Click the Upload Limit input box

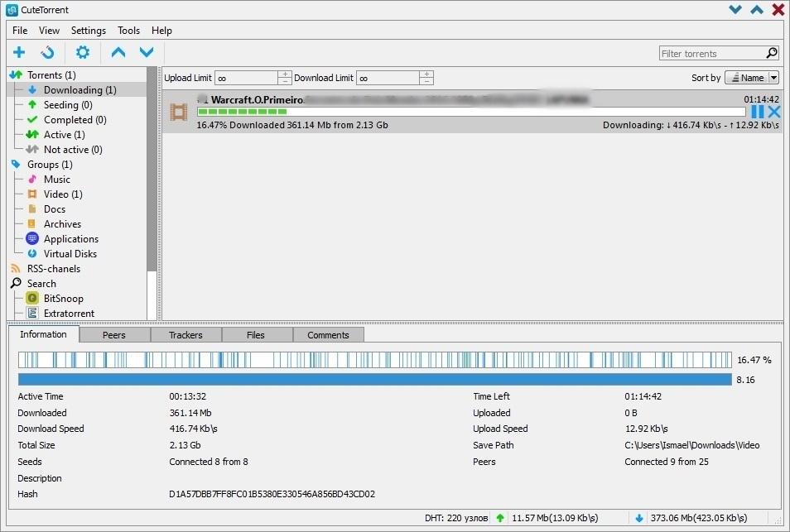coord(247,78)
